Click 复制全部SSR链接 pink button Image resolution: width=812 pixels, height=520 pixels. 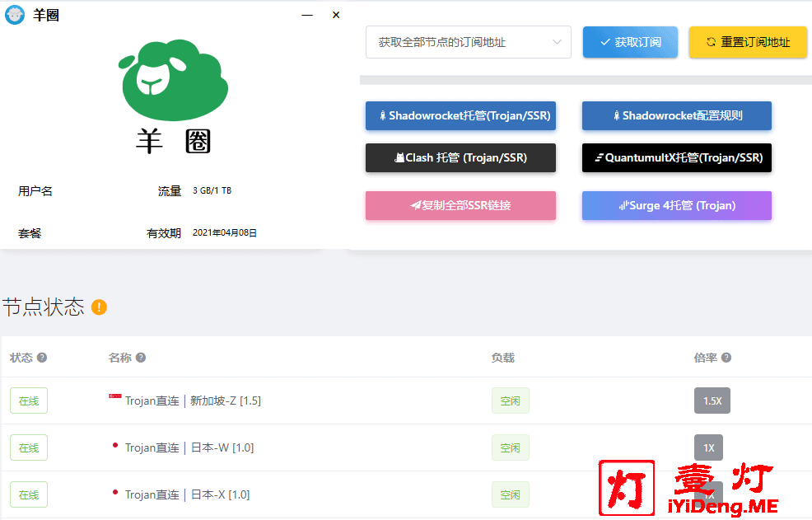coord(461,205)
